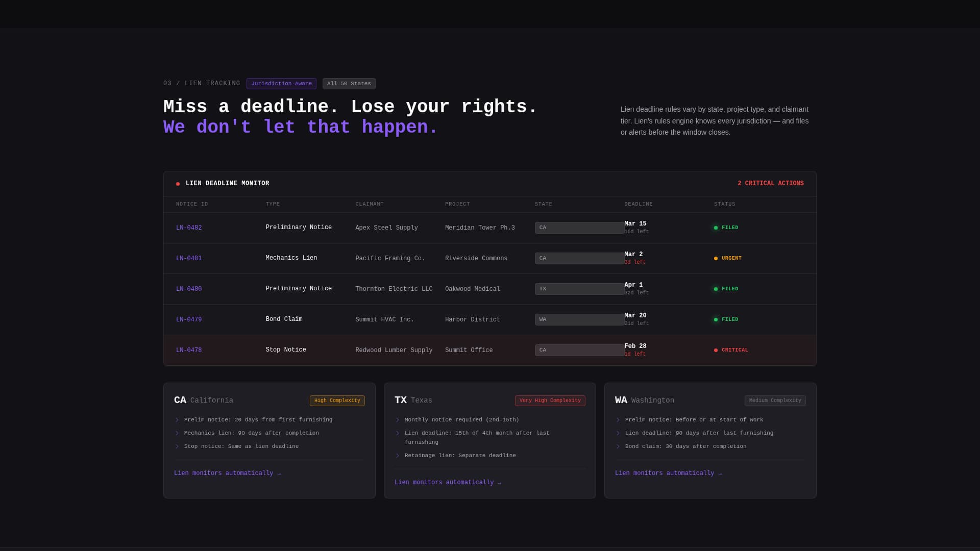Click the TX state tag for LN-0480
This screenshot has width=980, height=551.
pos(579,289)
